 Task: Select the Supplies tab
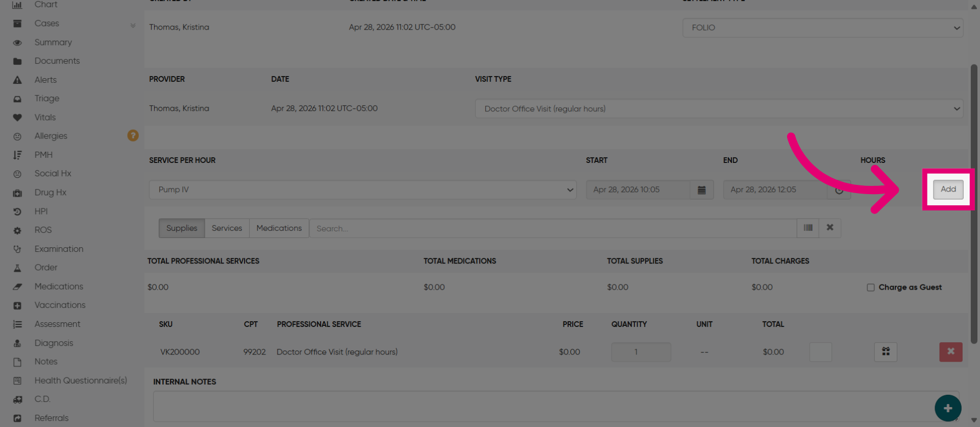point(182,228)
